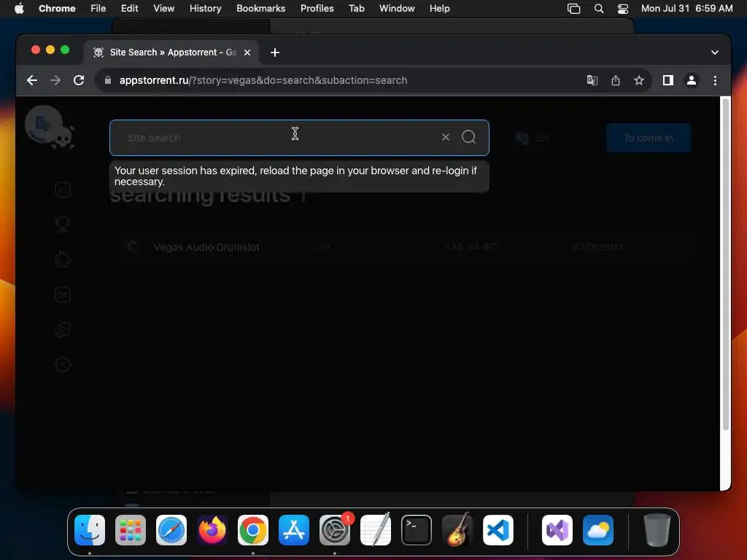Image resolution: width=747 pixels, height=560 pixels.
Task: Click the Site search input field
Action: pyautogui.click(x=299, y=138)
